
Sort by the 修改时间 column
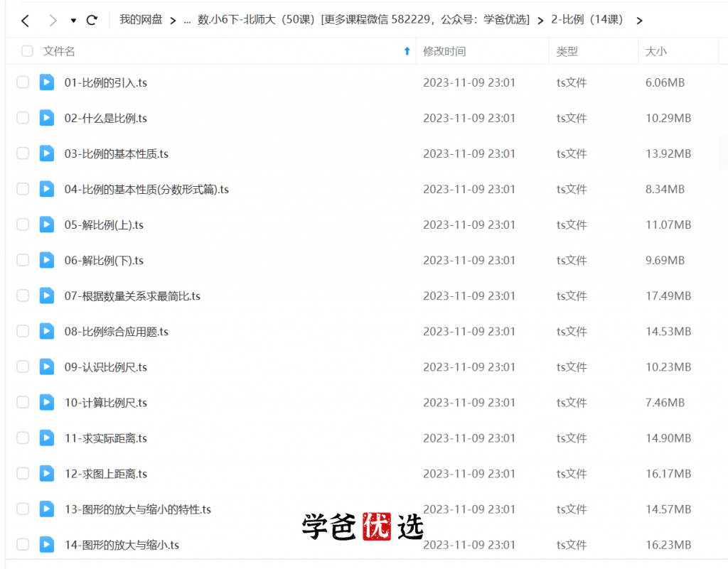pos(444,51)
